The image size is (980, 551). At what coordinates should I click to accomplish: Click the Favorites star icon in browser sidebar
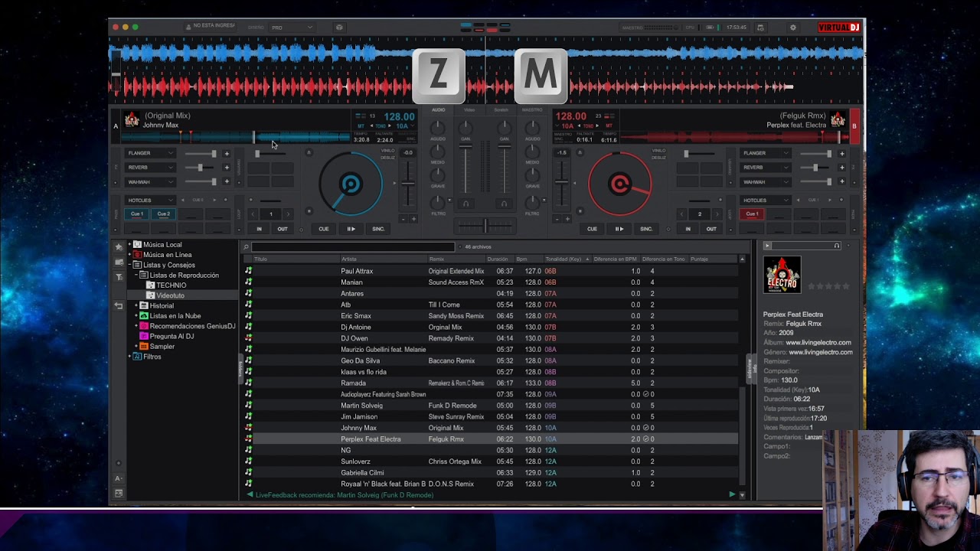click(119, 247)
